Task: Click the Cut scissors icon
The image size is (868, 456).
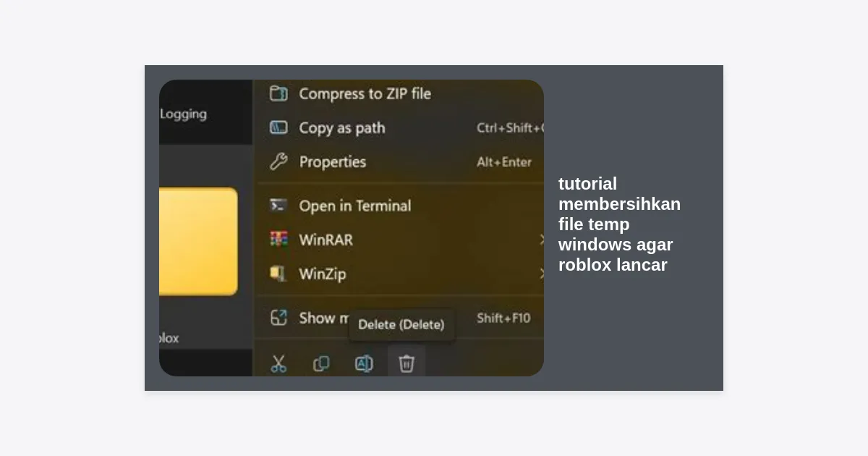Action: (278, 363)
